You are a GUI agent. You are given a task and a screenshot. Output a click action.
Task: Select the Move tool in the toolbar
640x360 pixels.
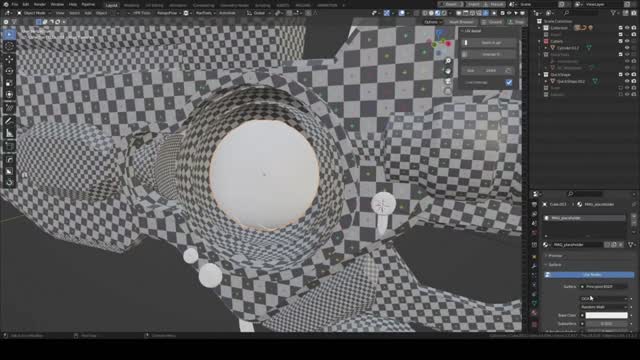point(9,60)
